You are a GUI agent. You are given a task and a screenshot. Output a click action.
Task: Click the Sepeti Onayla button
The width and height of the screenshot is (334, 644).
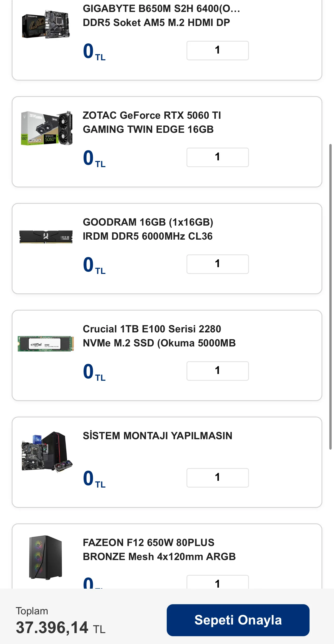click(x=238, y=620)
